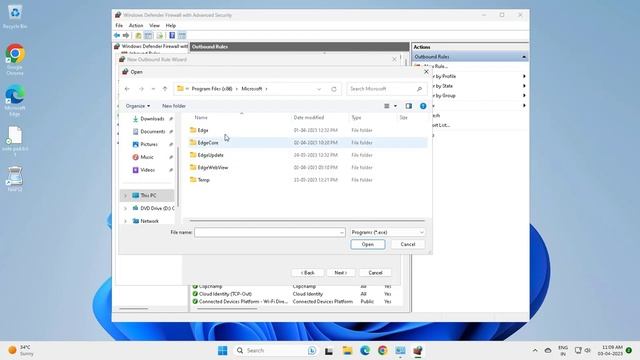
Task: Open the Action menu
Action: [136, 25]
